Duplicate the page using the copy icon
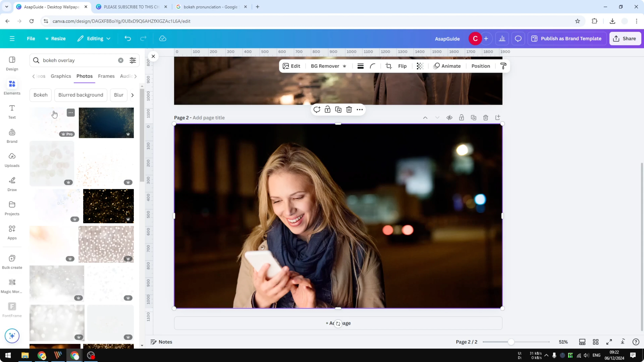 tap(474, 117)
